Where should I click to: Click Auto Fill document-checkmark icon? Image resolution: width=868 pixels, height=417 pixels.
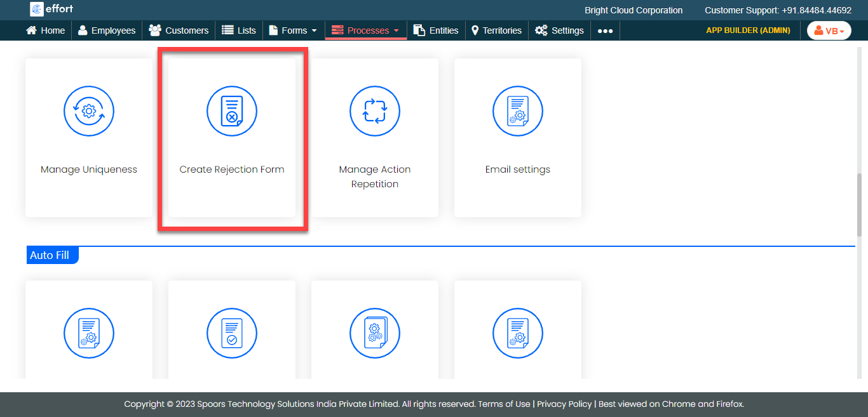(x=232, y=333)
